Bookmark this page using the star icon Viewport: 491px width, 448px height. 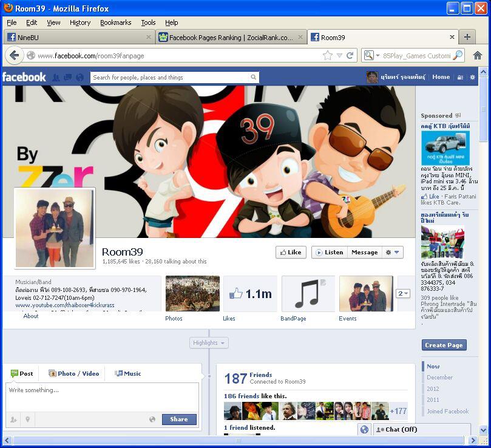point(328,55)
